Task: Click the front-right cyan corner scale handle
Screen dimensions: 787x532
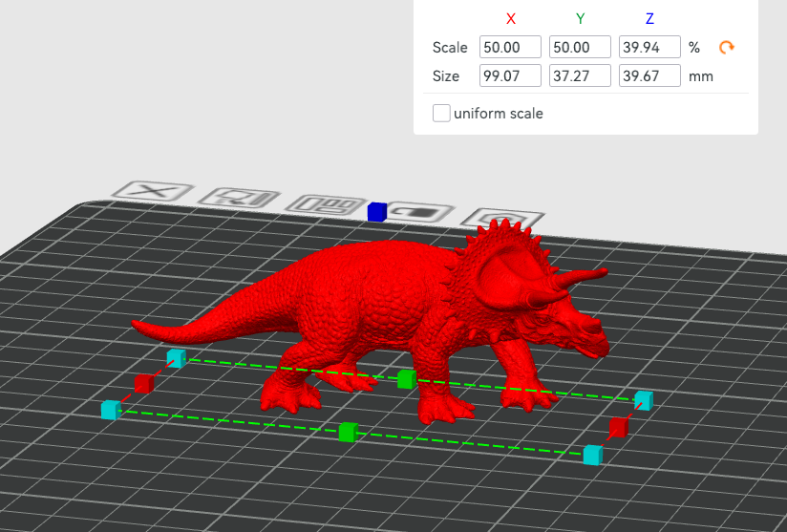Action: (594, 455)
